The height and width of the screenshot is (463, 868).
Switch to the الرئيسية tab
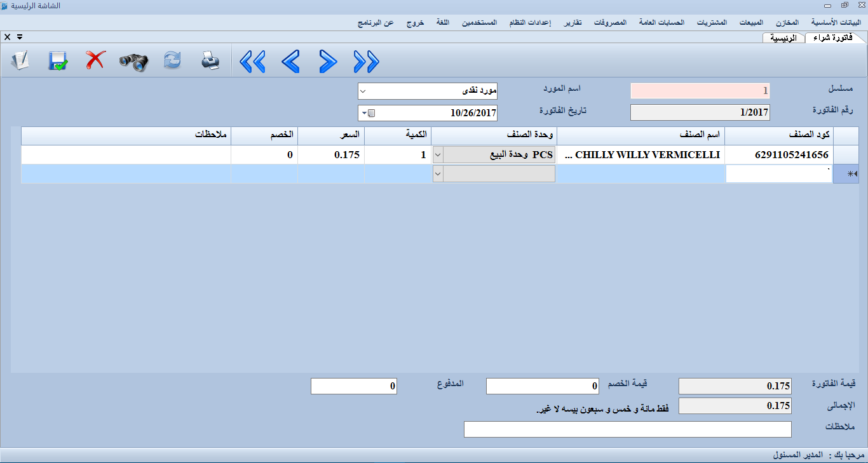pyautogui.click(x=783, y=38)
